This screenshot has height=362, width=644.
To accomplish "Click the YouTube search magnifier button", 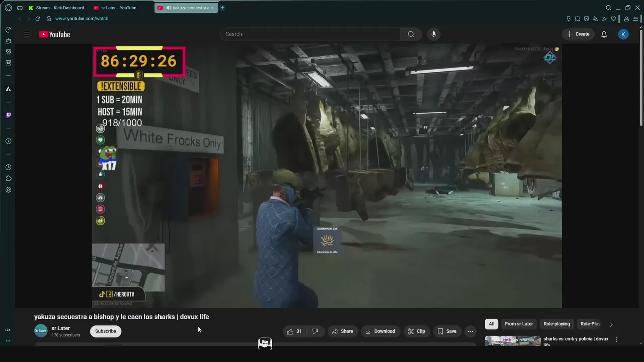I will (x=411, y=34).
